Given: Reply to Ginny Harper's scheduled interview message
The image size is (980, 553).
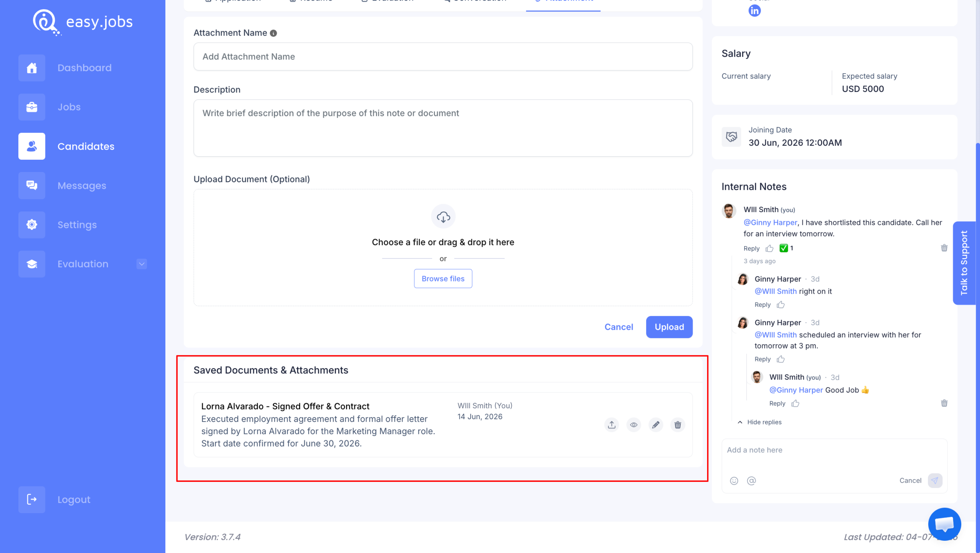Looking at the screenshot, I should 762,359.
